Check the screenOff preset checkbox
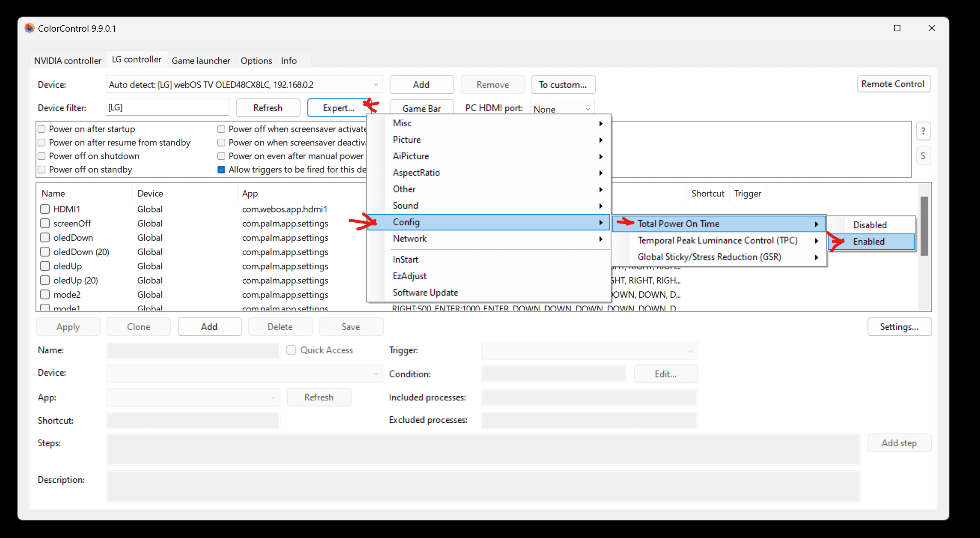This screenshot has width=980, height=538. point(45,223)
